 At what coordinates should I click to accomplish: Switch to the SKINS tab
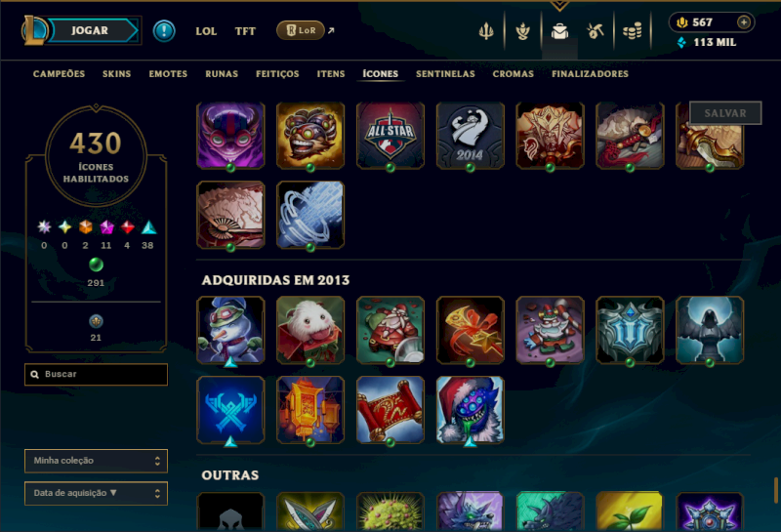click(116, 74)
